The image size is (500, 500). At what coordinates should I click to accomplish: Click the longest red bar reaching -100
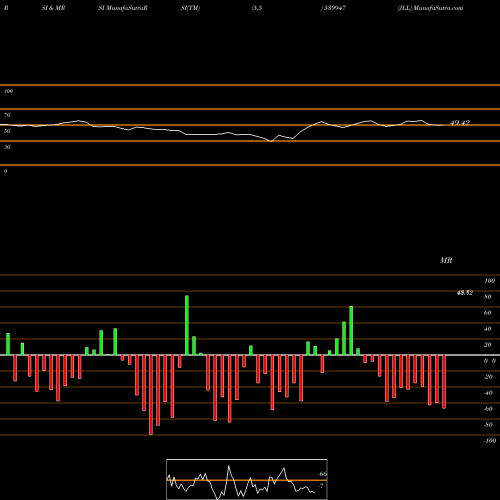[x=151, y=395]
